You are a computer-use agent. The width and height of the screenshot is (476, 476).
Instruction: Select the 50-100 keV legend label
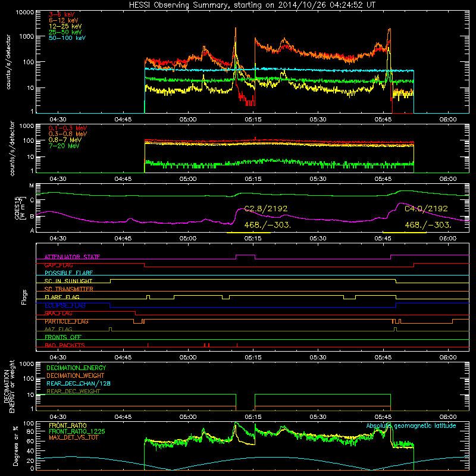pyautogui.click(x=67, y=38)
